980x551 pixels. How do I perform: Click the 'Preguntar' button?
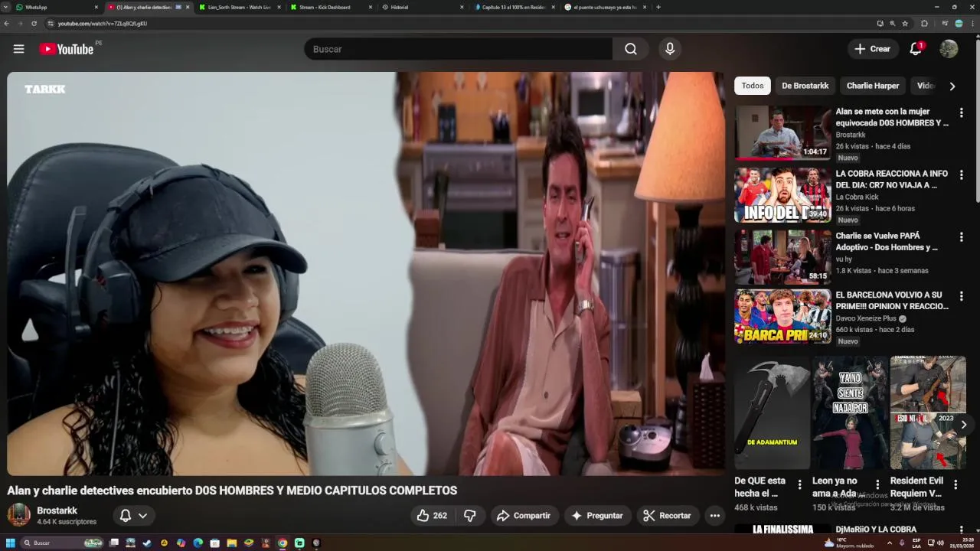point(597,516)
